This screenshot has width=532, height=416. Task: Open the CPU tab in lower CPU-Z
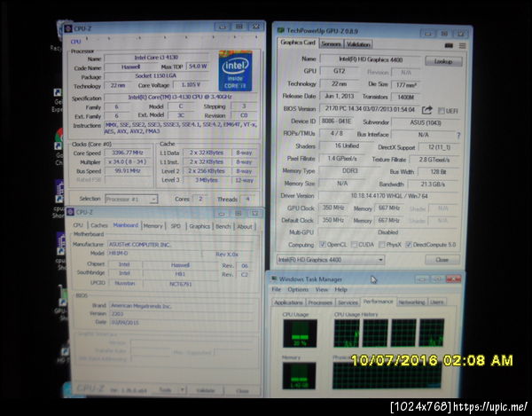[78, 225]
